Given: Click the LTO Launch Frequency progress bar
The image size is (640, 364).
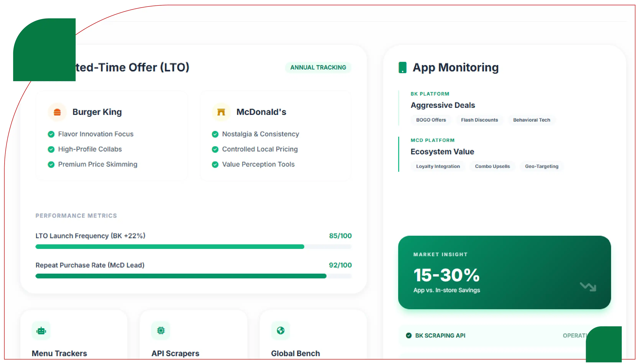Looking at the screenshot, I should point(193,247).
